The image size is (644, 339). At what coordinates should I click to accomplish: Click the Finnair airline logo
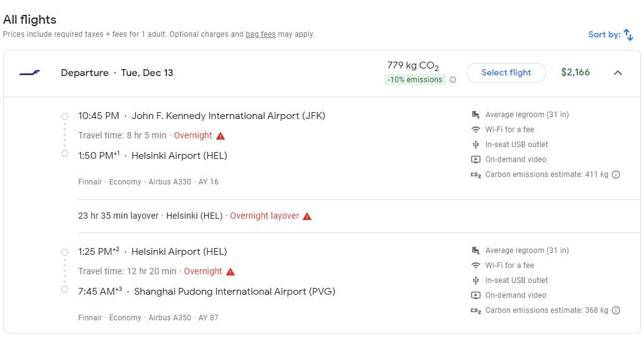click(x=29, y=73)
